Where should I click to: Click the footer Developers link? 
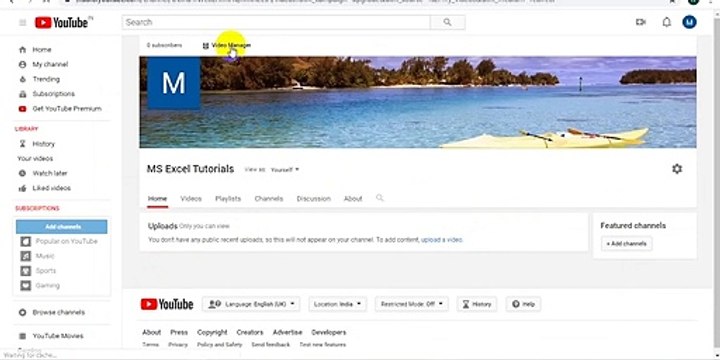tap(329, 332)
